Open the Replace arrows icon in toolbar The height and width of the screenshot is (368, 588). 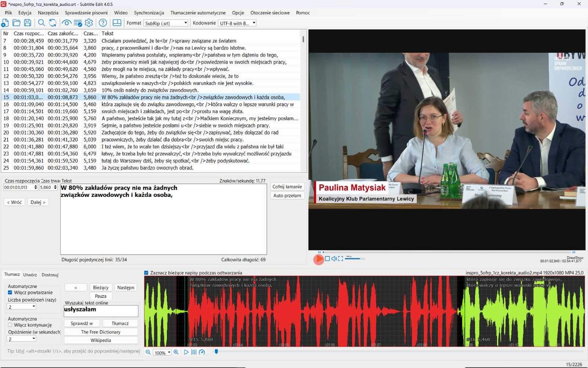coord(53,23)
